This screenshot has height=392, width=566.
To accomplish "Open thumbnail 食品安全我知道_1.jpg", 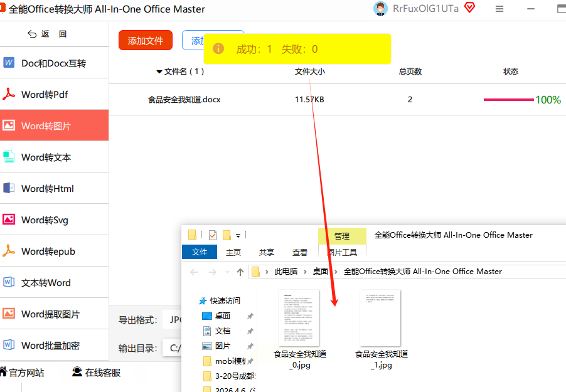I will (x=381, y=329).
